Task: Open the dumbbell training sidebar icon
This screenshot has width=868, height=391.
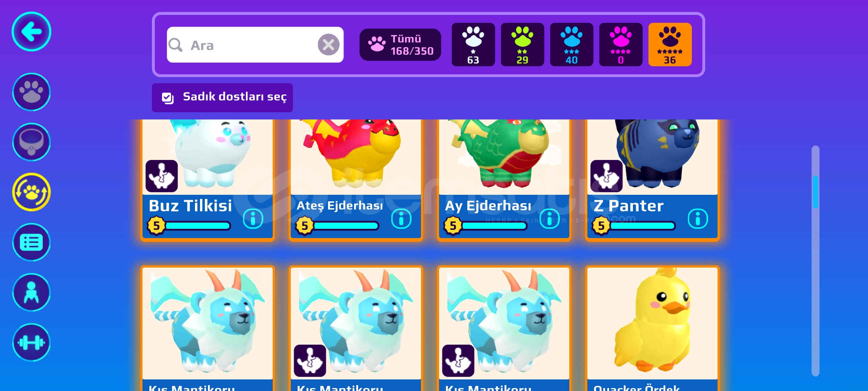Action: pyautogui.click(x=31, y=342)
